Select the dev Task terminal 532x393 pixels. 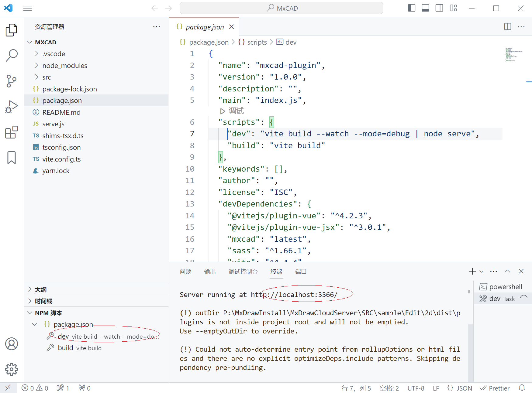pyautogui.click(x=503, y=299)
